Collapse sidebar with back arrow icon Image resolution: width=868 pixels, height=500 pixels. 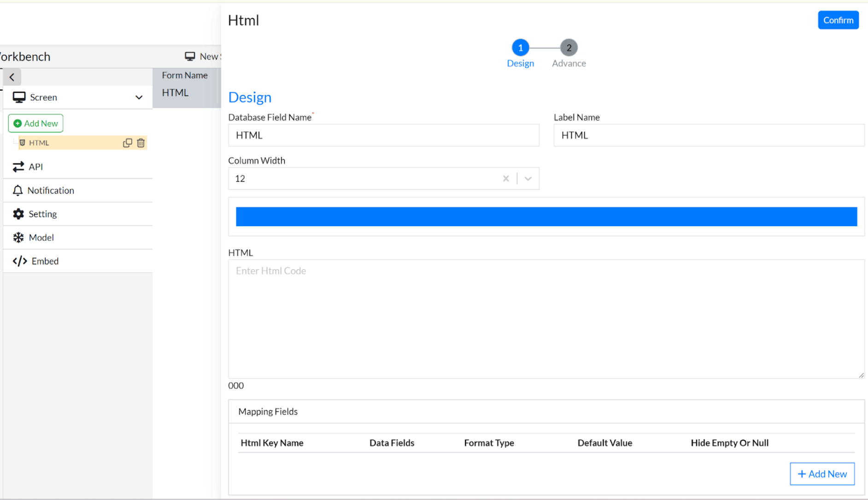coord(12,77)
